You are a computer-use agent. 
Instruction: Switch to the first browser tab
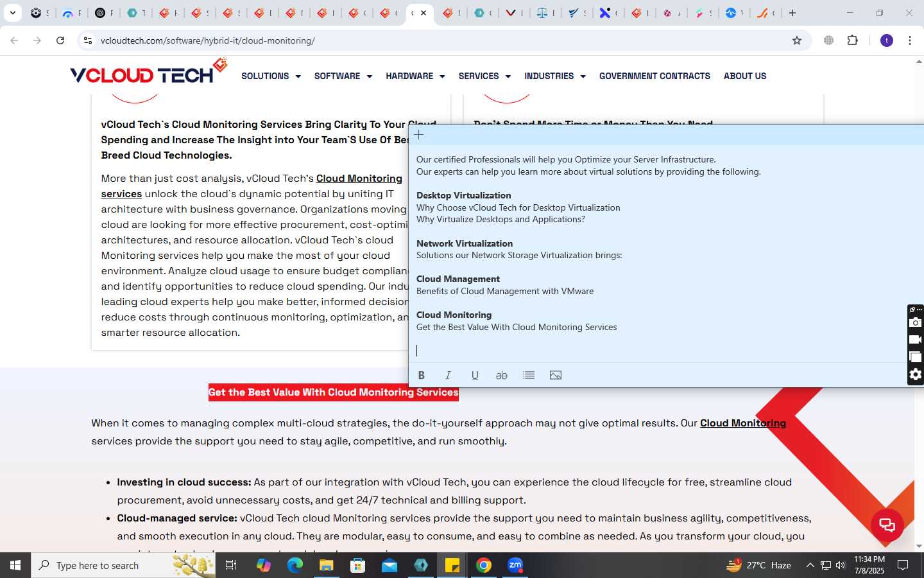click(x=39, y=13)
